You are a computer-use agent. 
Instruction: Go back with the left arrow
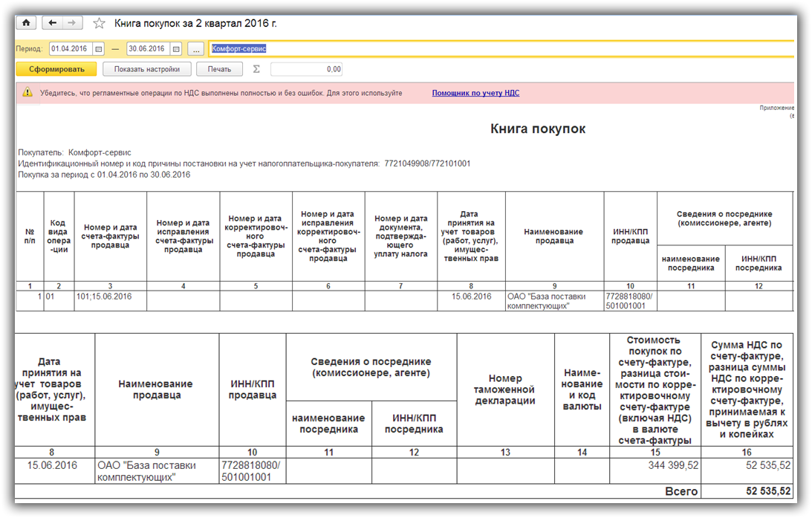pyautogui.click(x=53, y=23)
